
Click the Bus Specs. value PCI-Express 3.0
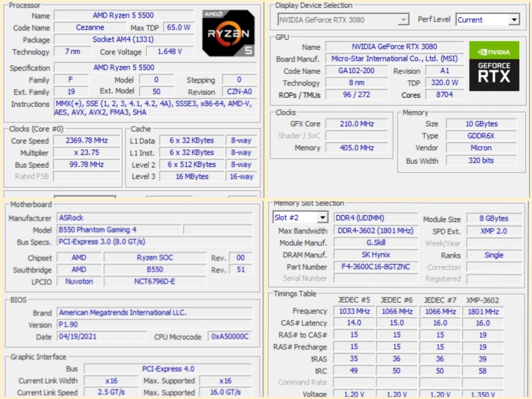pyautogui.click(x=155, y=242)
